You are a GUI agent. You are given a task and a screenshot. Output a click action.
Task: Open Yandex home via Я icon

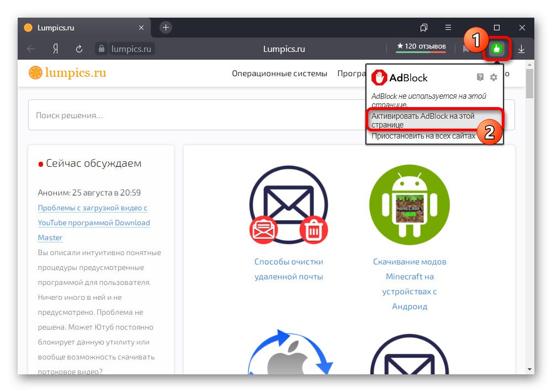pos(55,49)
